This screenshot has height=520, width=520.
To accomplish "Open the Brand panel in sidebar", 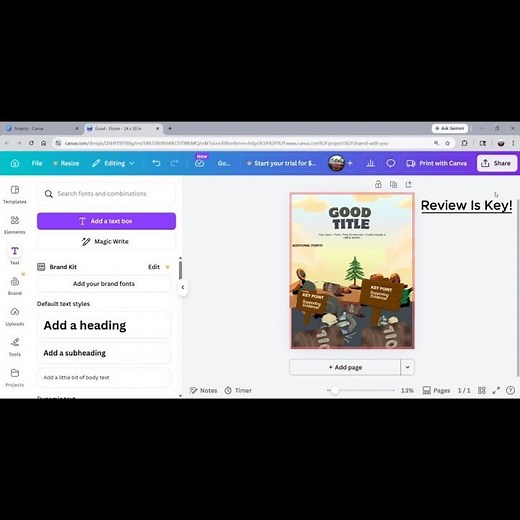I will click(15, 286).
